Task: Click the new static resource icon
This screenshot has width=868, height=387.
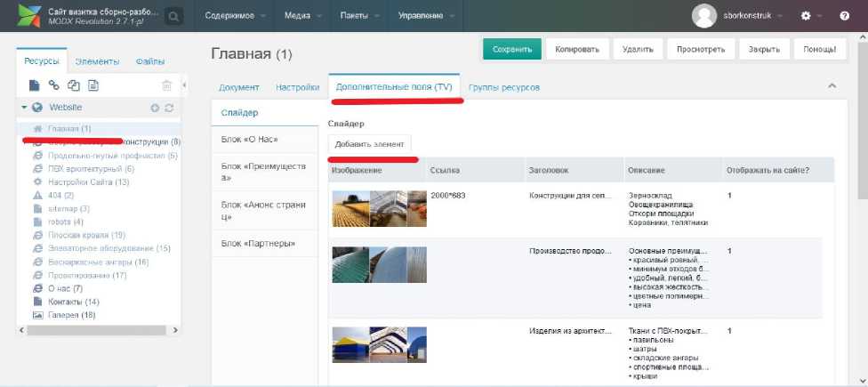Action: point(93,85)
